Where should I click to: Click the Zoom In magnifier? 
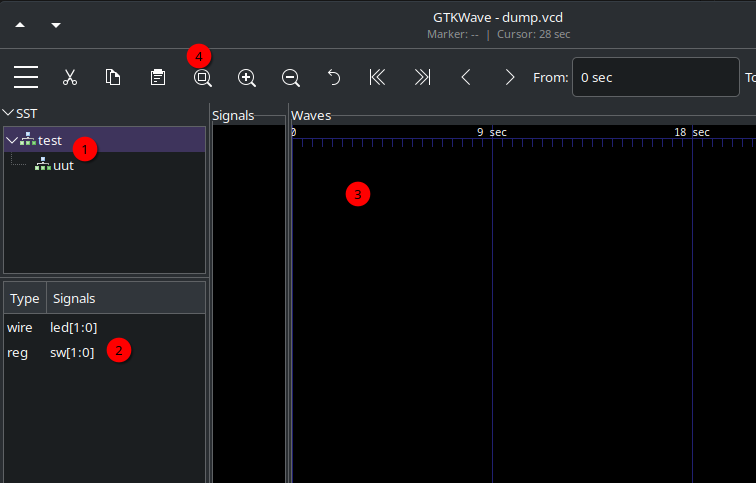pos(247,77)
